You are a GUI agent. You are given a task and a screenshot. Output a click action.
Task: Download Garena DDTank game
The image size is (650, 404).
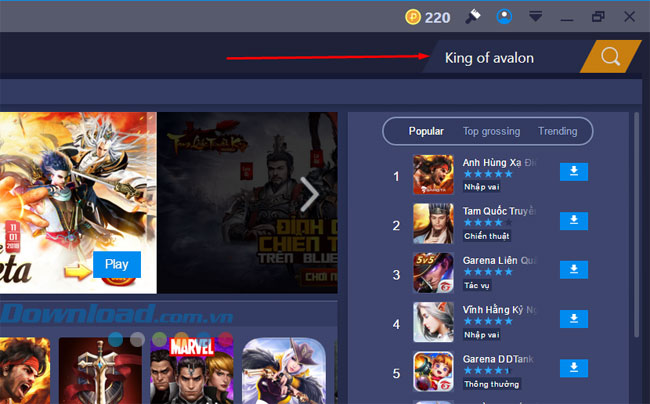[573, 368]
